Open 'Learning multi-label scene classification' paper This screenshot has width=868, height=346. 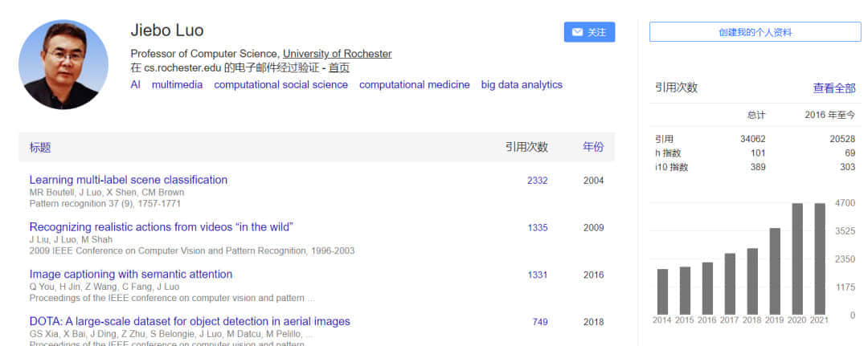click(x=129, y=180)
